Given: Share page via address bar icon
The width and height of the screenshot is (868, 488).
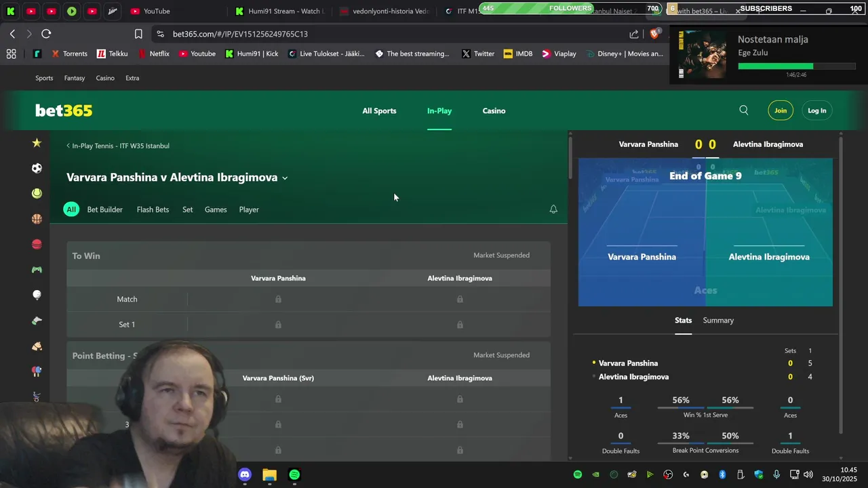Looking at the screenshot, I should (x=634, y=34).
